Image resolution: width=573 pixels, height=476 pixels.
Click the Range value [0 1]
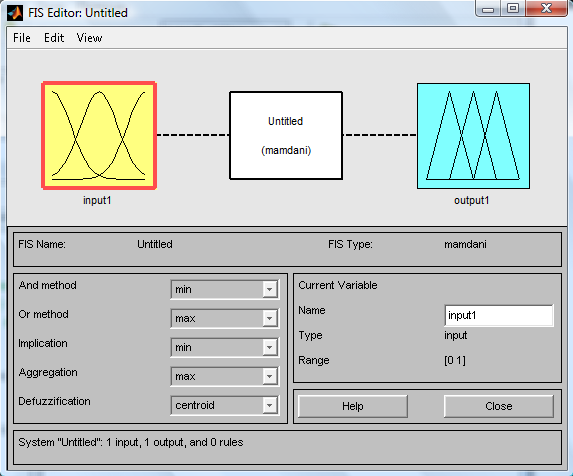[x=455, y=361]
